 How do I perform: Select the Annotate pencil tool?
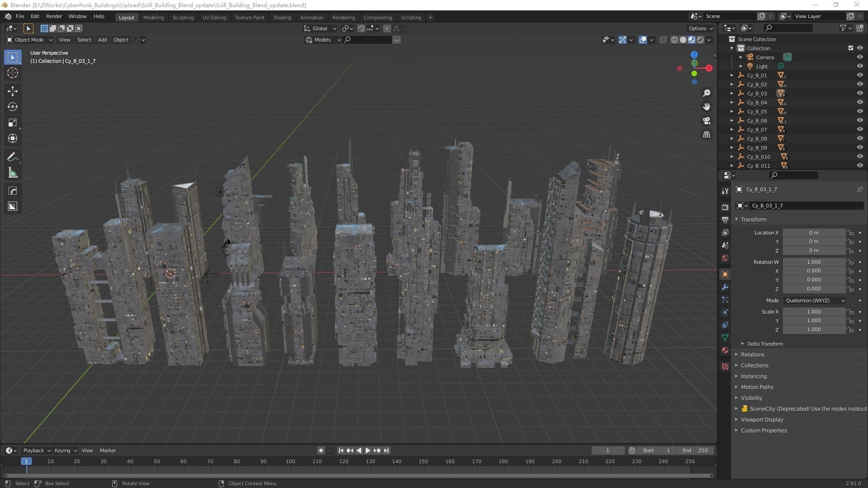tap(12, 157)
